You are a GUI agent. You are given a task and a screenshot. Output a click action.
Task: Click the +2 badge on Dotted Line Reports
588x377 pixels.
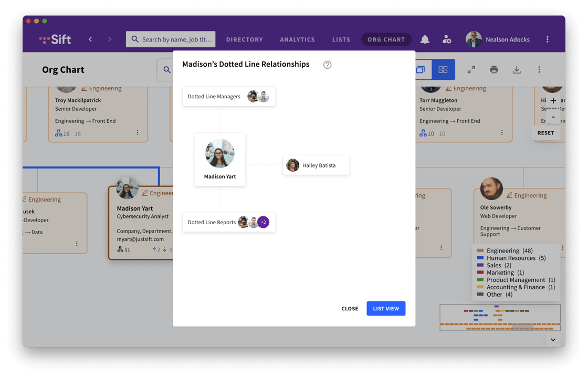pyautogui.click(x=264, y=222)
